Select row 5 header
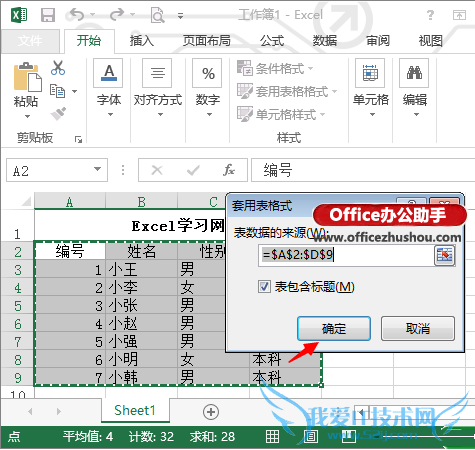475x450 pixels. [18, 306]
